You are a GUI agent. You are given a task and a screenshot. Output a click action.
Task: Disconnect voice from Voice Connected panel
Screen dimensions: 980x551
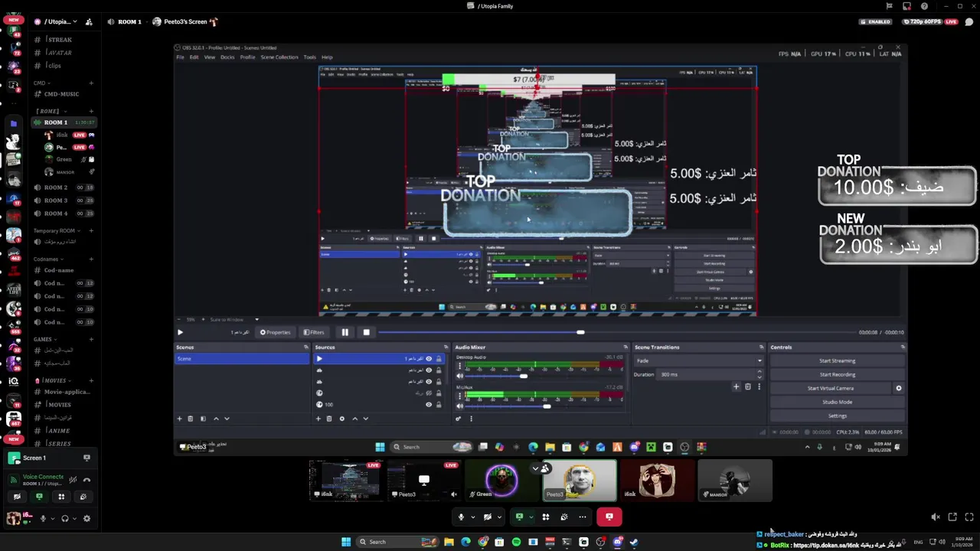(87, 480)
